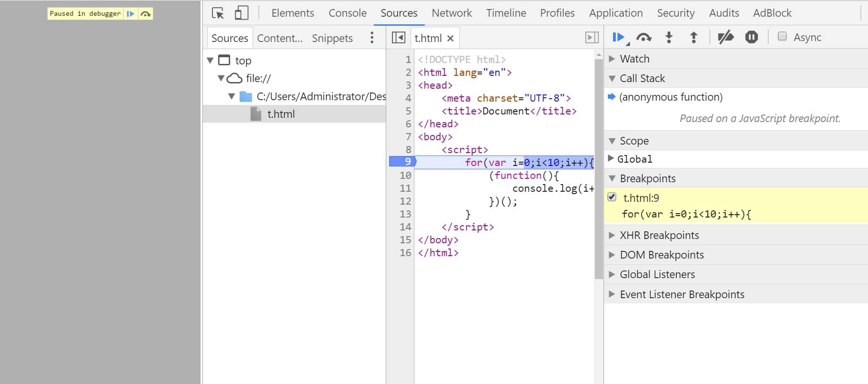This screenshot has width=868, height=384.
Task: Open the Security tab
Action: coord(676,13)
